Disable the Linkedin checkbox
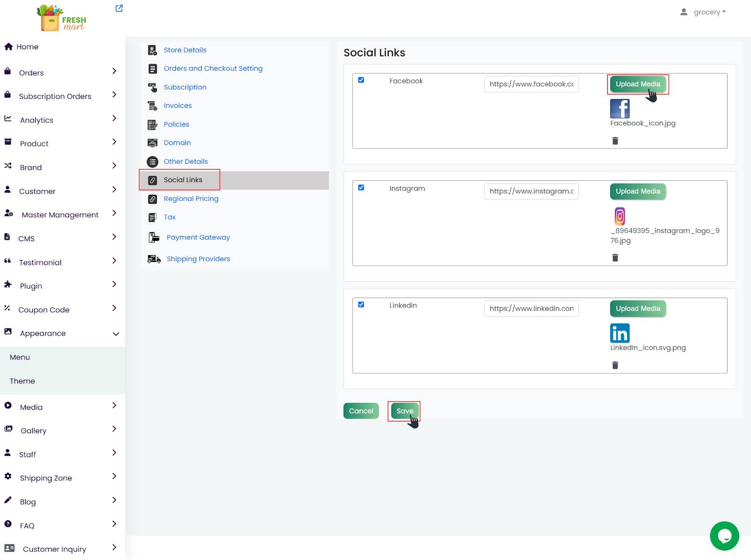 [x=361, y=305]
